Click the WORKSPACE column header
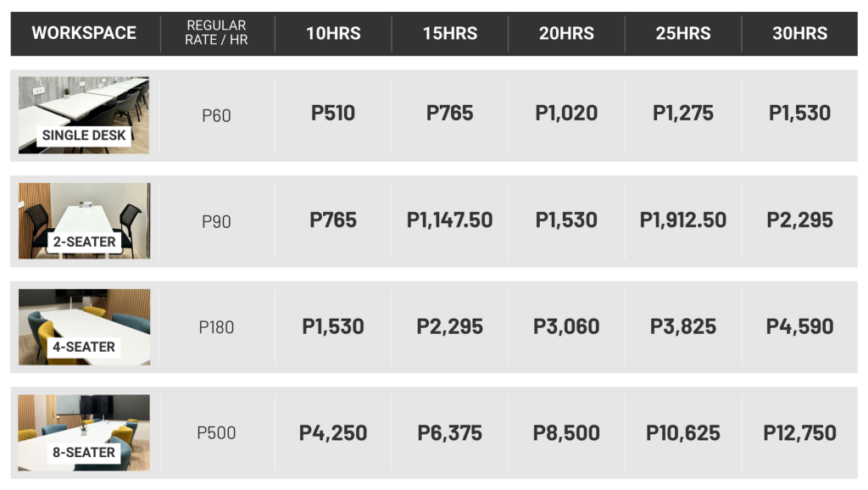 [84, 33]
